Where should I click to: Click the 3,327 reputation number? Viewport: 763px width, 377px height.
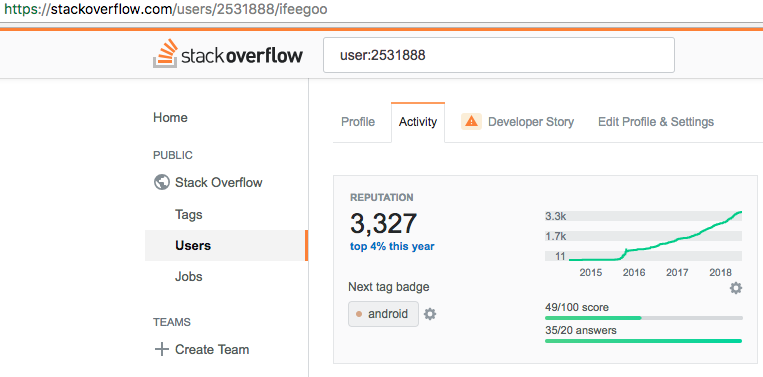coord(383,223)
